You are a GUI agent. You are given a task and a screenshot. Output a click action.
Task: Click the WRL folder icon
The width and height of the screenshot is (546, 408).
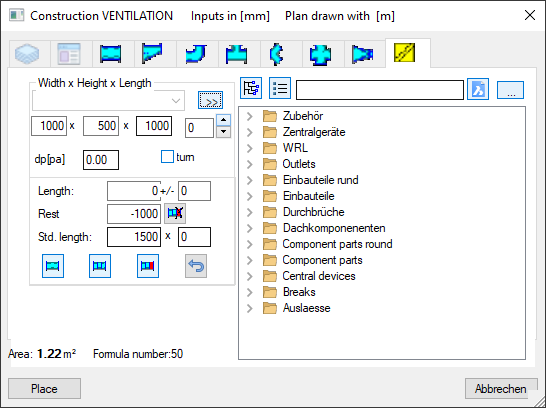pos(270,148)
